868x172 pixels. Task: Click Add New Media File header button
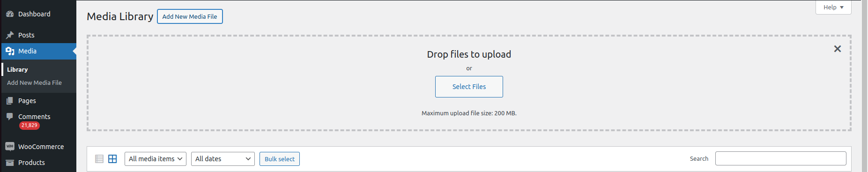190,16
